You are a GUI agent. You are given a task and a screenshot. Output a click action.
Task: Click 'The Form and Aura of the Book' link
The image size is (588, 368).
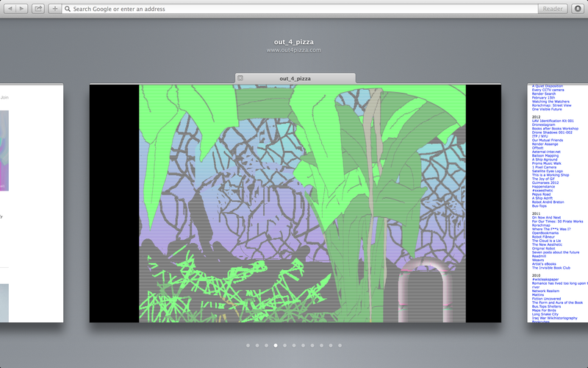coord(557,302)
